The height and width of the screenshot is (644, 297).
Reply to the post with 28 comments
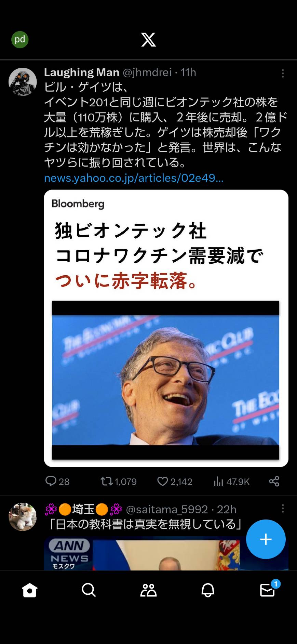pos(57,481)
